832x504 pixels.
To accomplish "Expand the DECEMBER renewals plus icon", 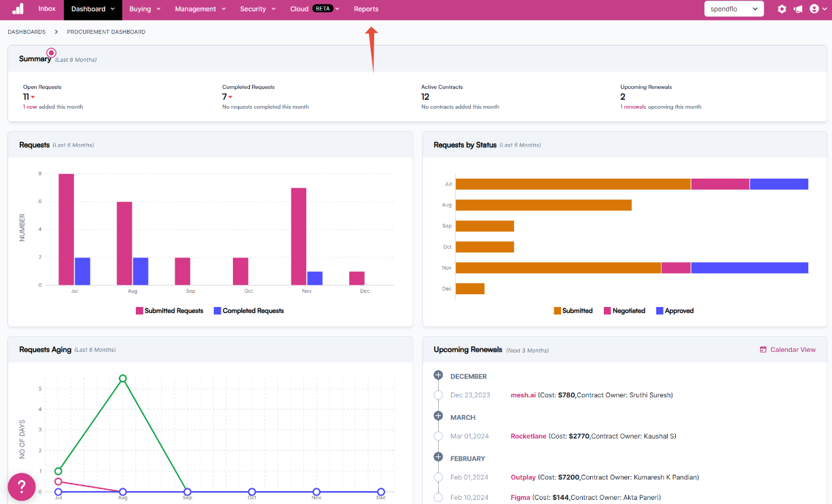I will (x=438, y=376).
